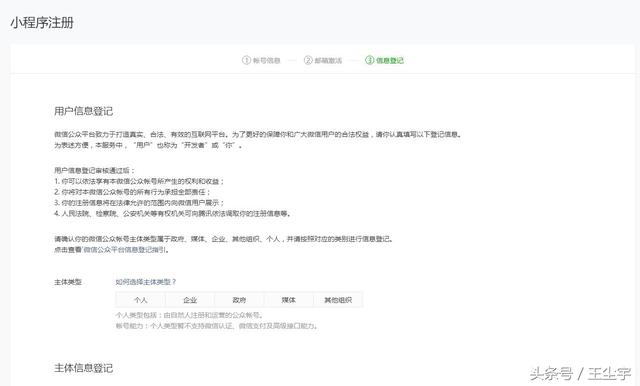Screen dimensions: 640x386
Task: Click the green circled number 3 step icon
Action: (369, 60)
